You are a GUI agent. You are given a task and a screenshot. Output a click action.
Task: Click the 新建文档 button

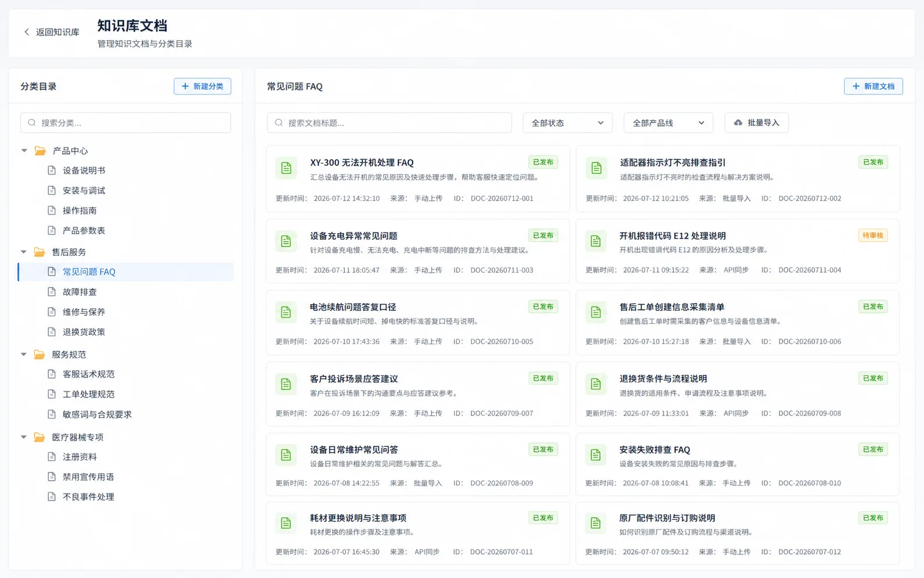point(873,86)
